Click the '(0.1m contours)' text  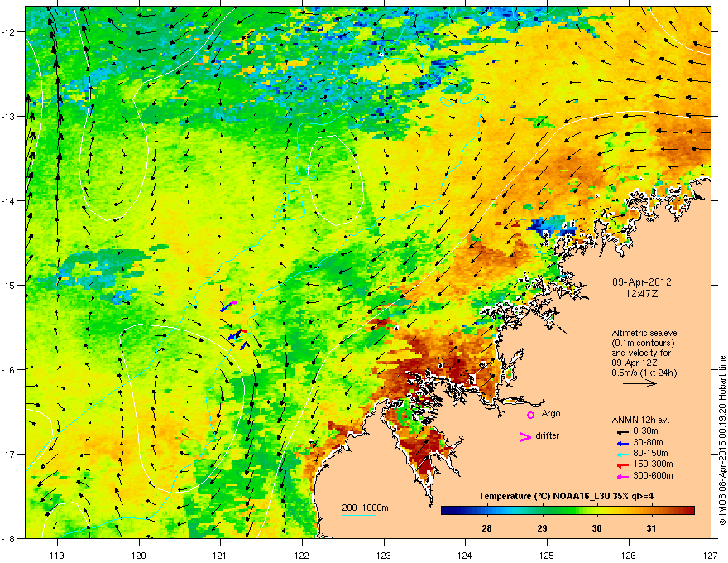point(643,343)
